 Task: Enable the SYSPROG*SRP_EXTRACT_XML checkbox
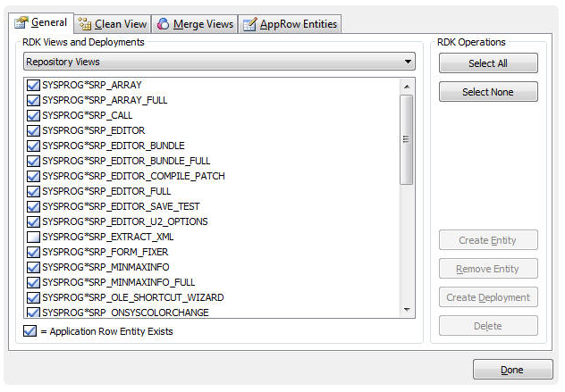pos(33,237)
